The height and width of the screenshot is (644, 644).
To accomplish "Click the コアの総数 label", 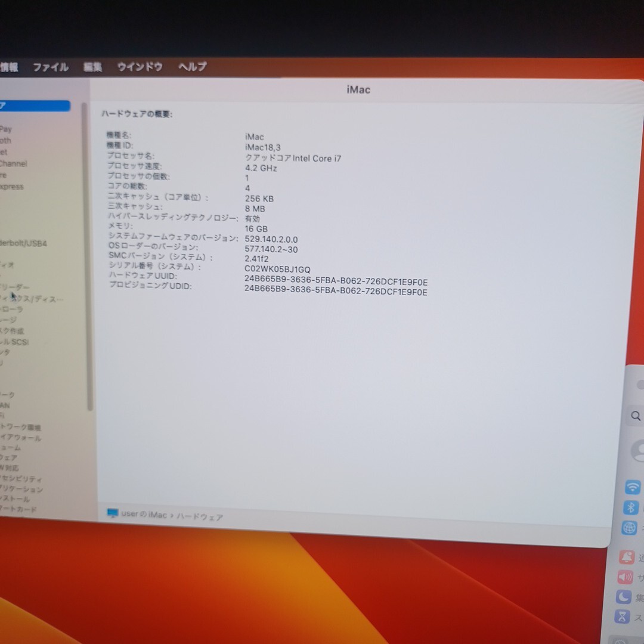I will (128, 186).
